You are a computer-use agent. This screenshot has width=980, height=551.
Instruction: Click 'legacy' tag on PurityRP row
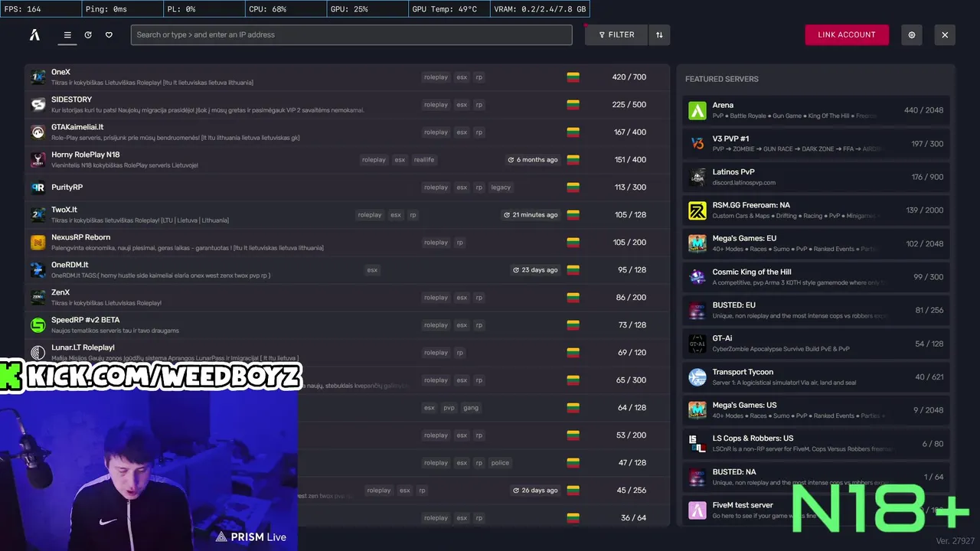pyautogui.click(x=501, y=187)
